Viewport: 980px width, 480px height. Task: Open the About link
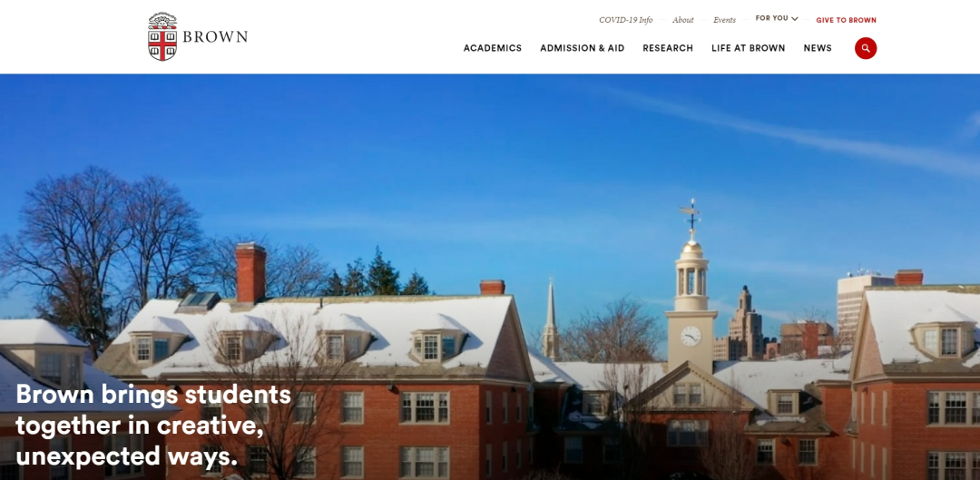click(x=683, y=20)
